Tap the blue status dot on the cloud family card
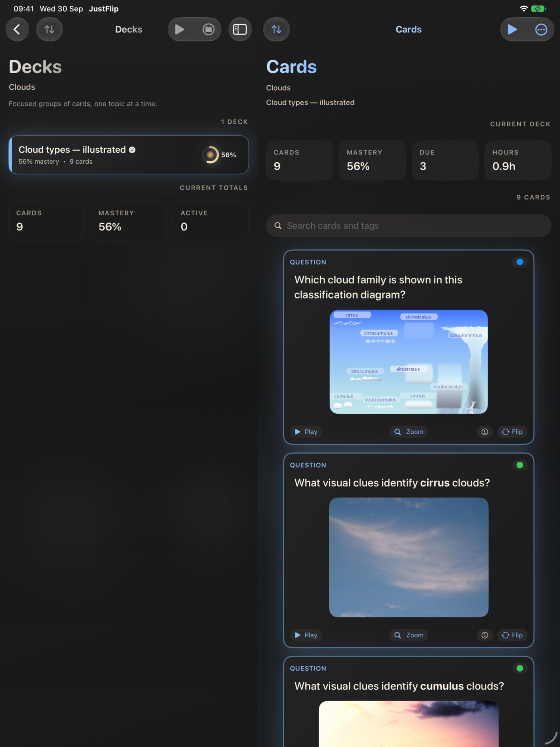560x747 pixels. coord(520,262)
